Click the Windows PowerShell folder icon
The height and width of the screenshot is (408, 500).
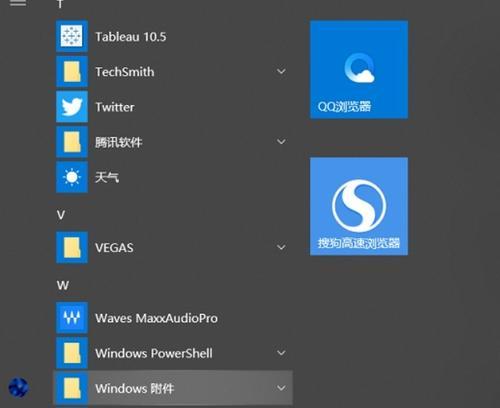coord(72,353)
